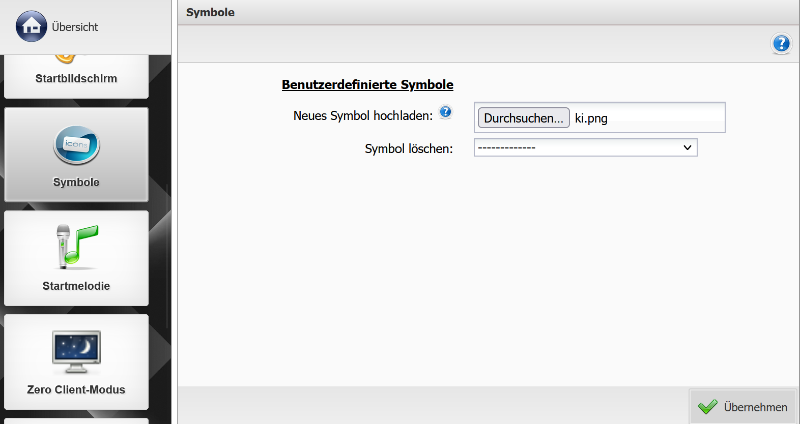Open the Startbildschirm sidebar section
Screen dimensions: 800x424
(76, 76)
